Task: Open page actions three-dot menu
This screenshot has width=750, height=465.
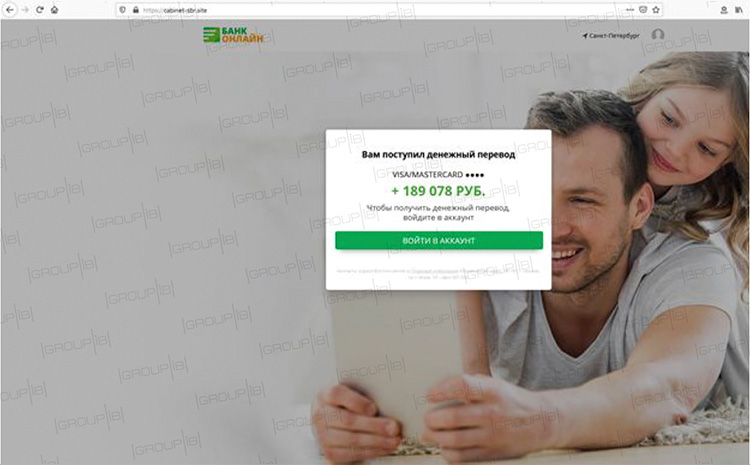Action: point(630,10)
